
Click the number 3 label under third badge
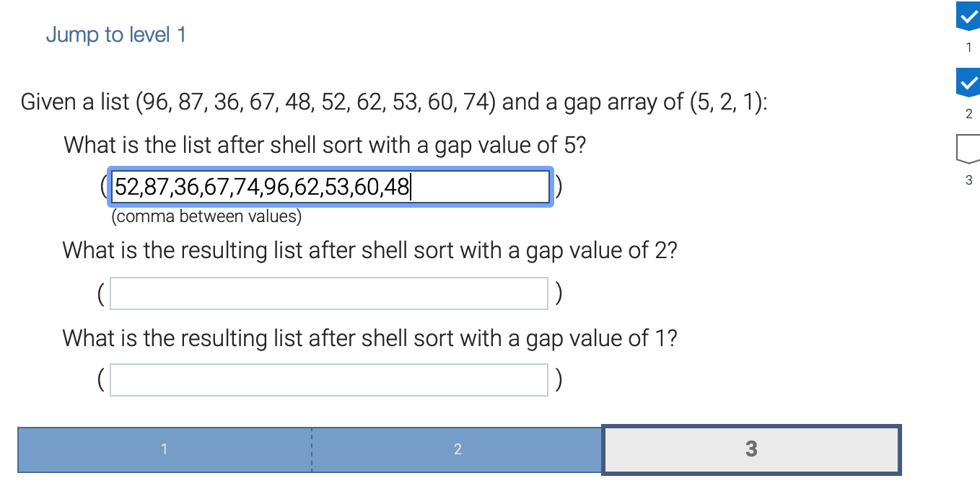tap(968, 180)
